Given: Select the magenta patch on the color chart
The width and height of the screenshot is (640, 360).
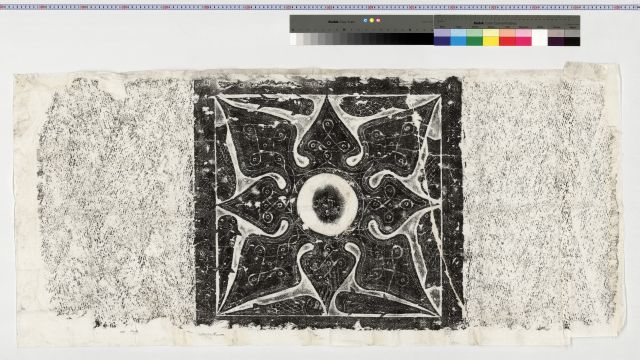Looking at the screenshot, I should pyautogui.click(x=523, y=41).
